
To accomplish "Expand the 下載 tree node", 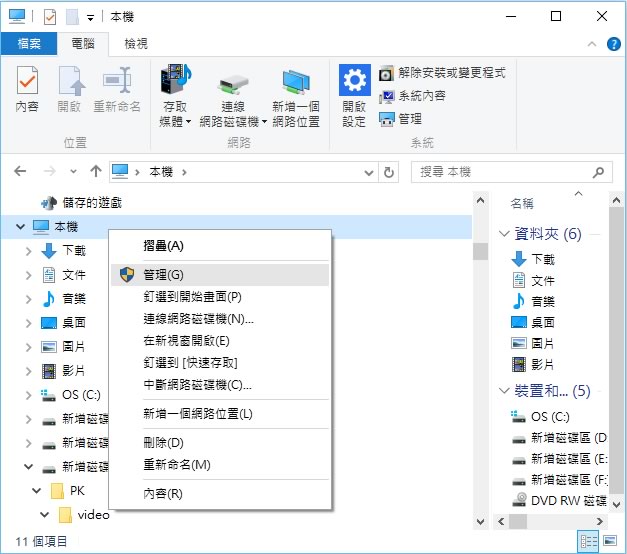I will [28, 251].
